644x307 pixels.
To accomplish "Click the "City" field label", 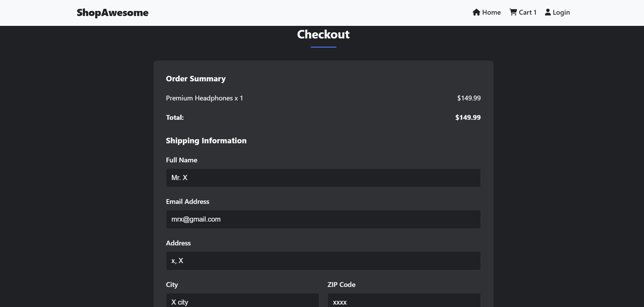I will coord(172,285).
